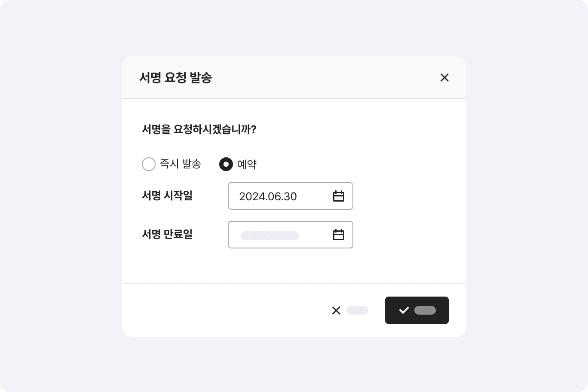Screen dimensions: 588x392
Task: Click the 서명 만료일 field label
Action: point(167,234)
